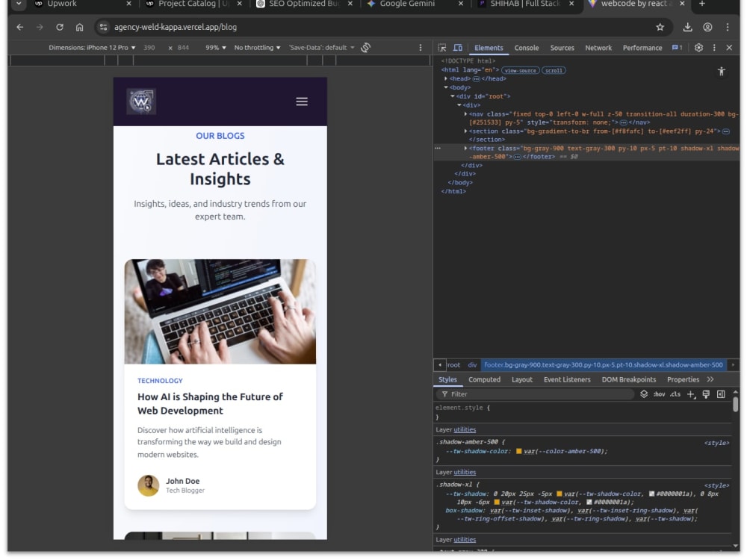Switch to the Layout tab
The image size is (747, 560).
click(x=521, y=380)
